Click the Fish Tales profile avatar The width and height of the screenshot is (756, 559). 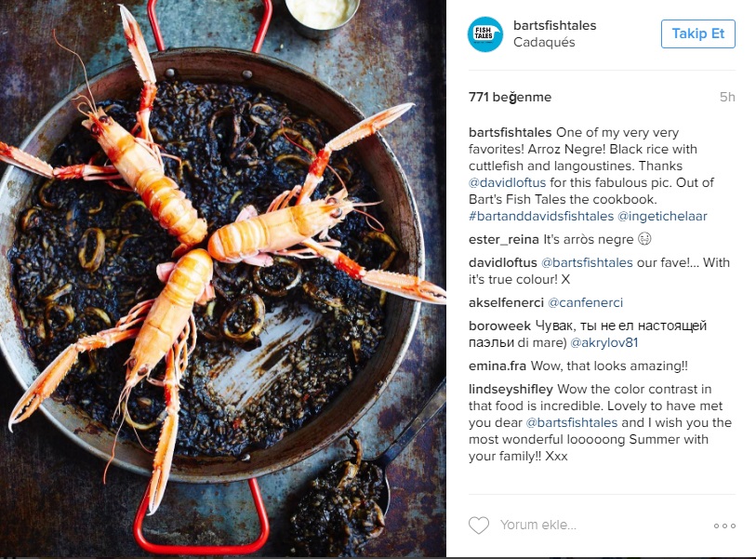pos(485,33)
